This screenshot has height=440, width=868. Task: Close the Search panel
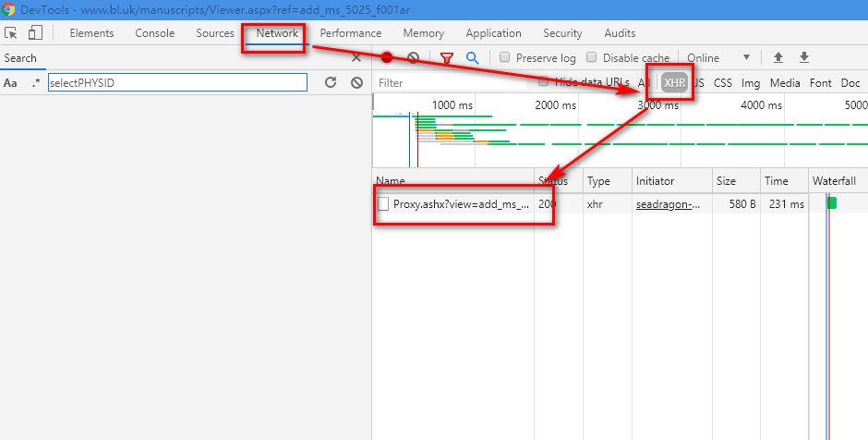pos(356,57)
